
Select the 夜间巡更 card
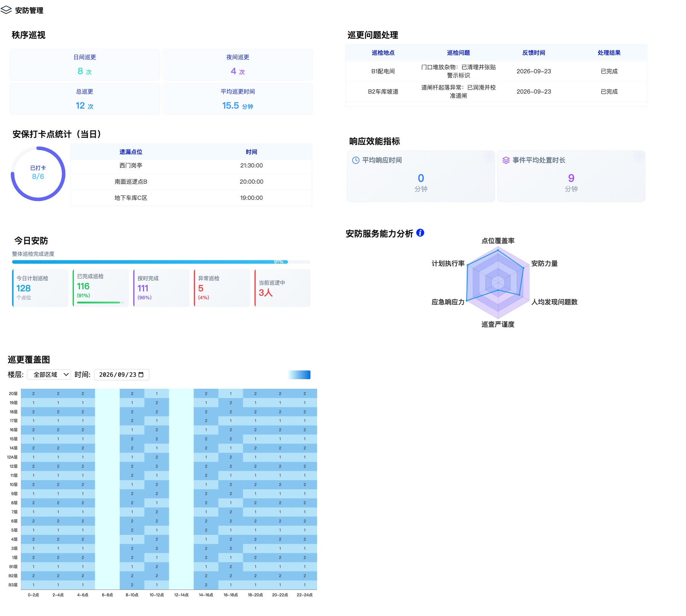[238, 64]
